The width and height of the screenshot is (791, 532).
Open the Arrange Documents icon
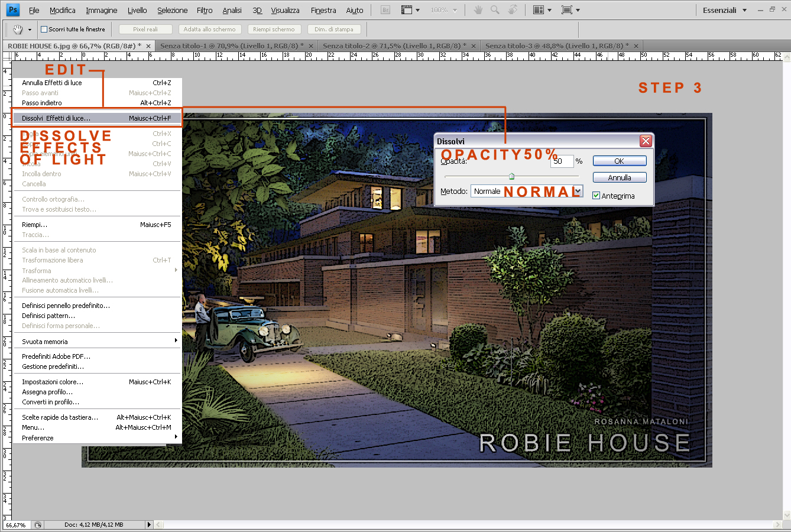point(539,9)
